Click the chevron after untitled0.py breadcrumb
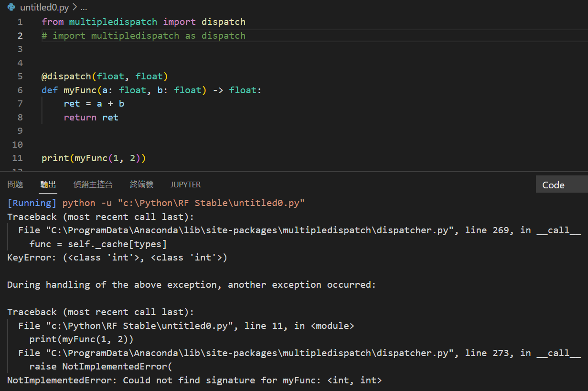 73,8
